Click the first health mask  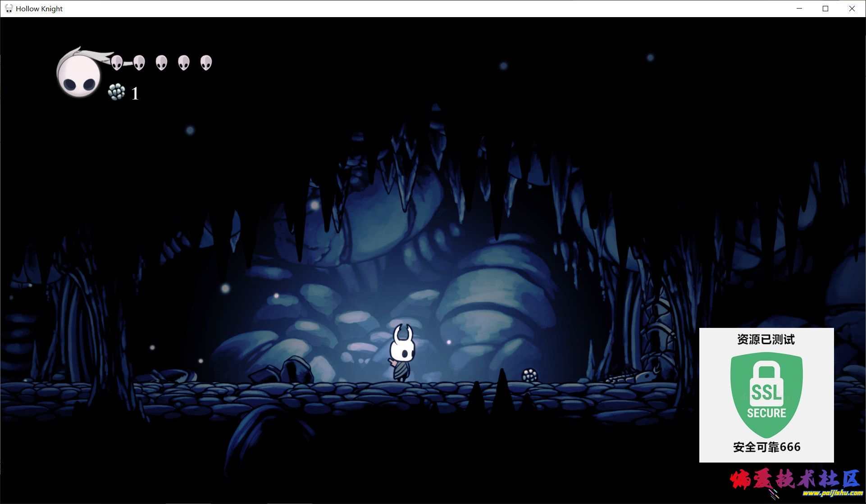click(117, 63)
